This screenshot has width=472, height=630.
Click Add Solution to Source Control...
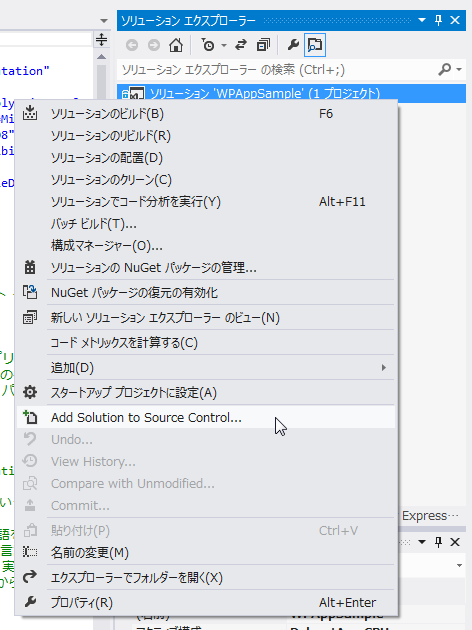pyautogui.click(x=206, y=417)
